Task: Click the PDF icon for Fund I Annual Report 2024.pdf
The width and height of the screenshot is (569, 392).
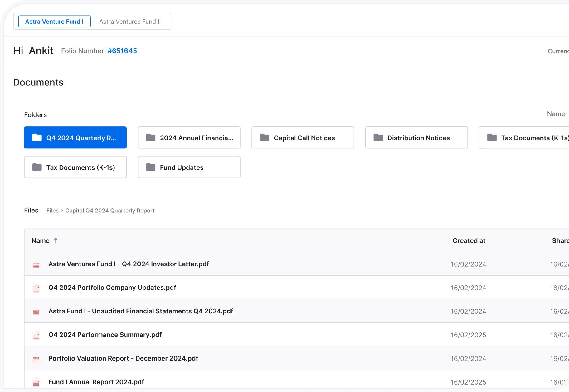Action: click(x=36, y=382)
